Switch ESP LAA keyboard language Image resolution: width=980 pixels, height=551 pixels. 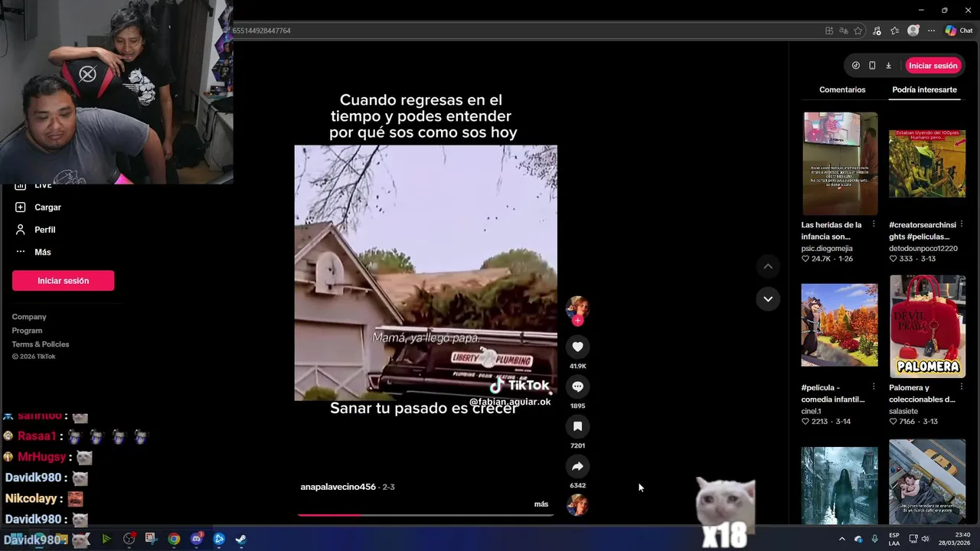[x=894, y=539]
